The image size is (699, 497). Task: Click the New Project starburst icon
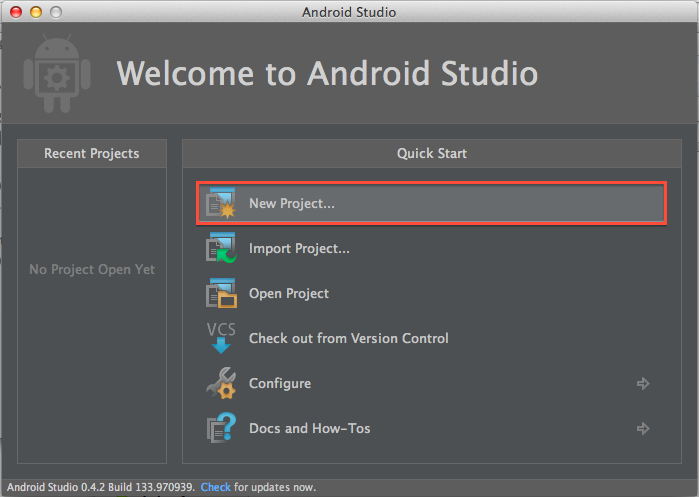(221, 204)
